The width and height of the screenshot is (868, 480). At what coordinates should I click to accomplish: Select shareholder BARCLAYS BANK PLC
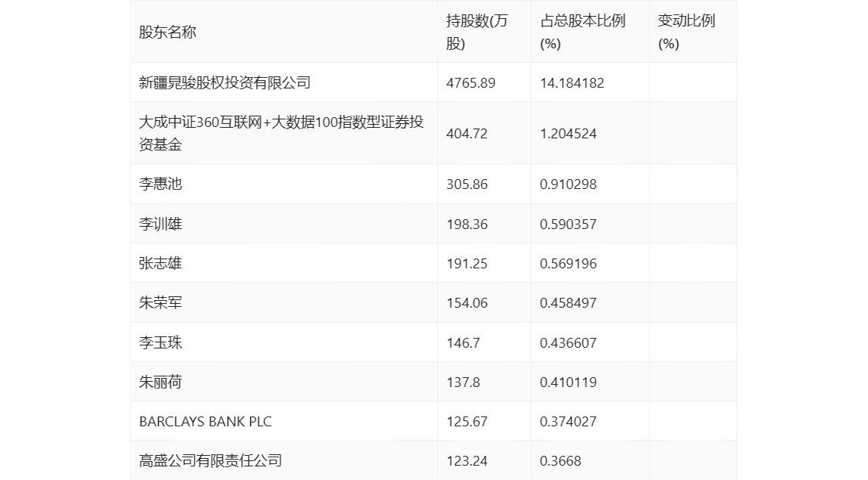pyautogui.click(x=206, y=422)
